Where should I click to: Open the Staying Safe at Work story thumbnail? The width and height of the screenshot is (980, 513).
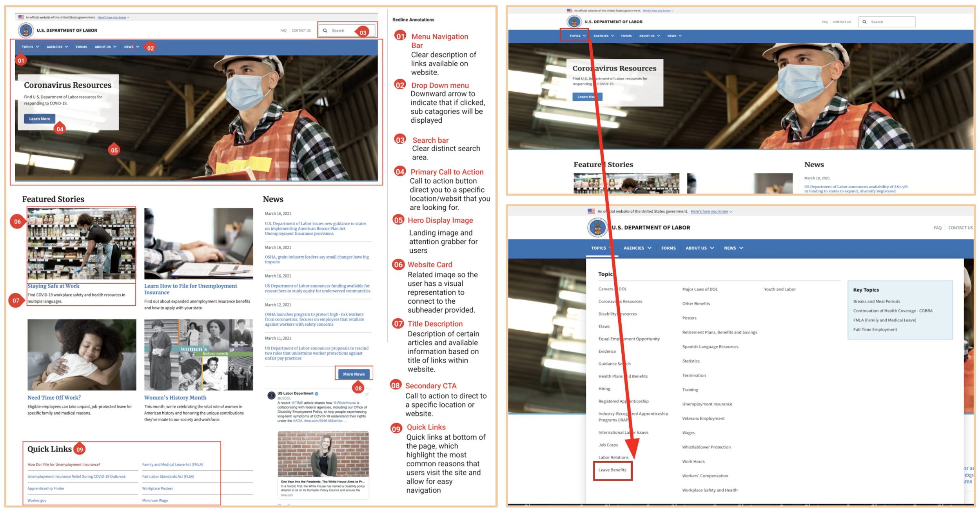coord(82,243)
